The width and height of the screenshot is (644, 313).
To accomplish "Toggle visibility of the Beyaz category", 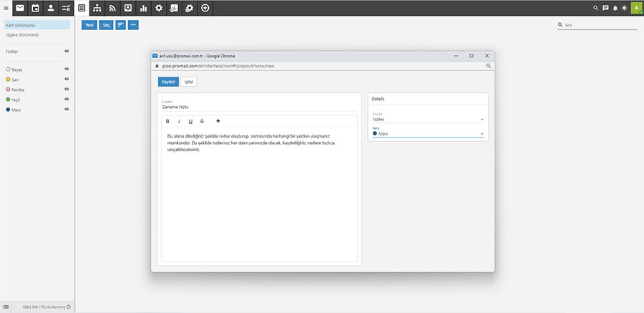I will click(67, 69).
